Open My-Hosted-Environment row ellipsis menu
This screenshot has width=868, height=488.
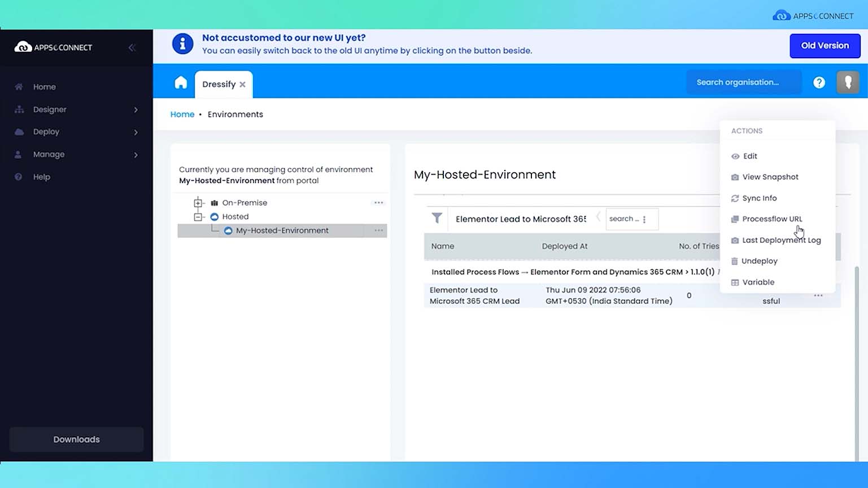coord(378,230)
